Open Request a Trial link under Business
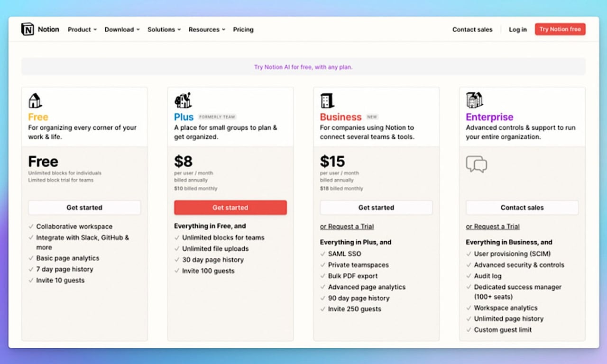This screenshot has width=607, height=364. coord(347,227)
